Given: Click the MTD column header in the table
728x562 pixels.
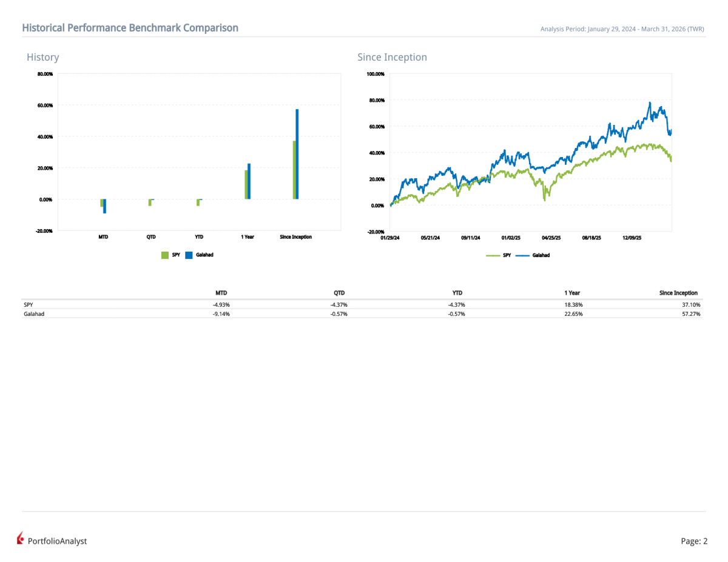Looking at the screenshot, I should pyautogui.click(x=221, y=293).
